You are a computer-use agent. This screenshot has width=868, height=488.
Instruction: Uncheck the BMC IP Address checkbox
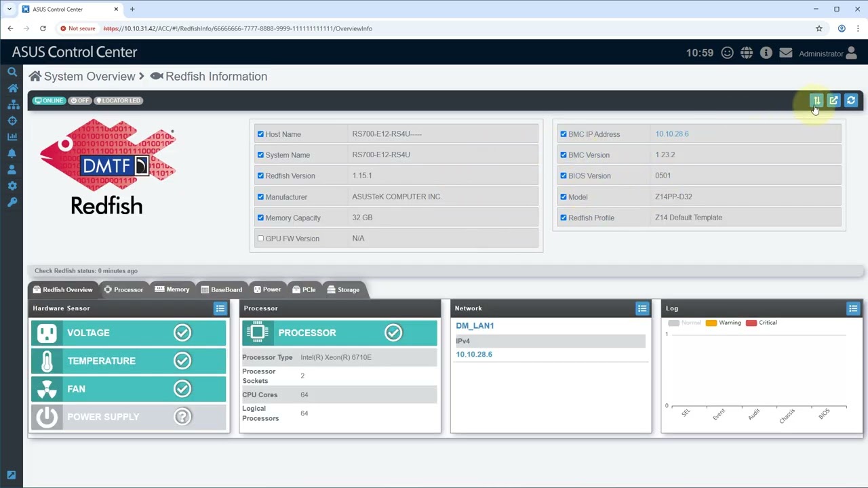(x=564, y=134)
